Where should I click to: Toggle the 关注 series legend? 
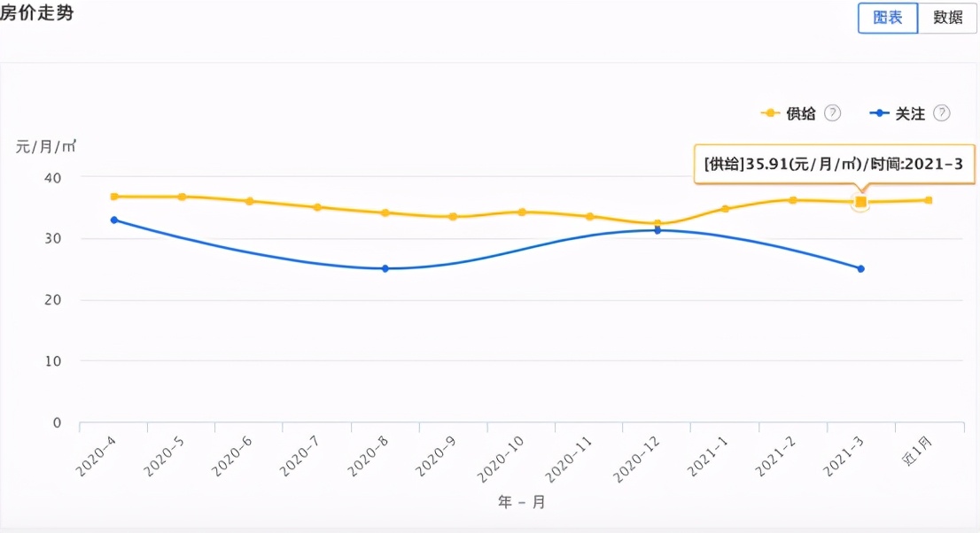pos(911,113)
